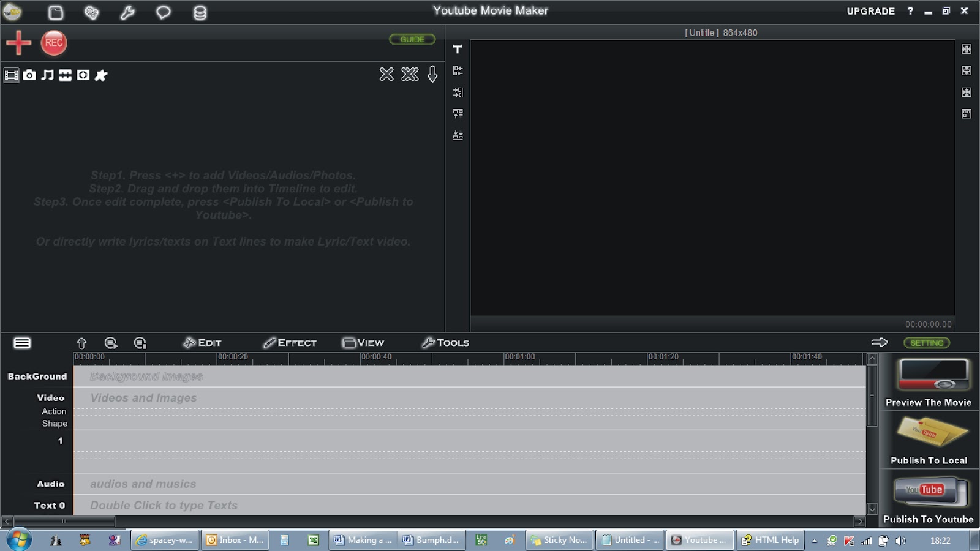The height and width of the screenshot is (551, 980).
Task: Open the green SETTING button
Action: point(927,343)
